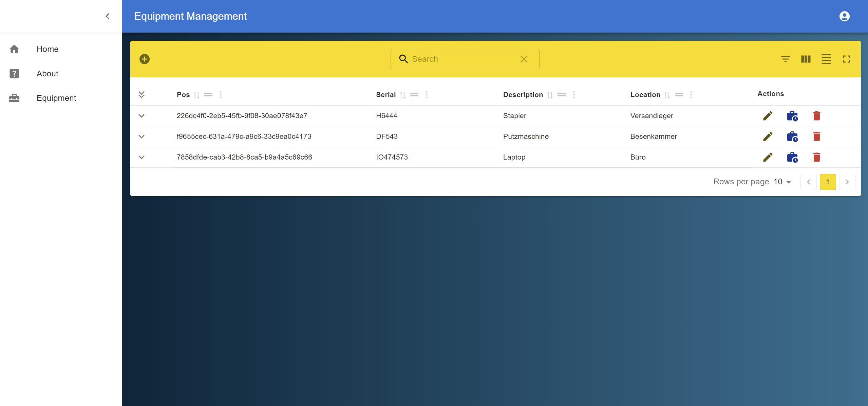Open Pos column actions menu
The width and height of the screenshot is (868, 406).
click(221, 95)
